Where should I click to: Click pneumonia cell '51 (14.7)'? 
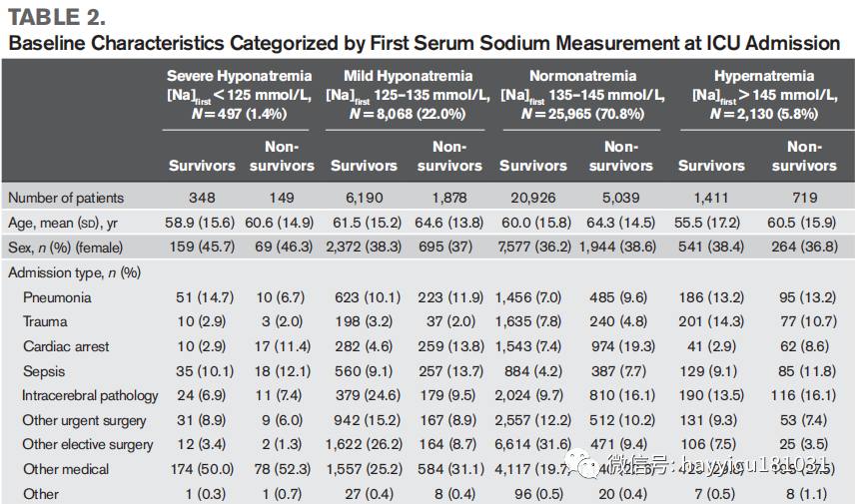tap(205, 297)
